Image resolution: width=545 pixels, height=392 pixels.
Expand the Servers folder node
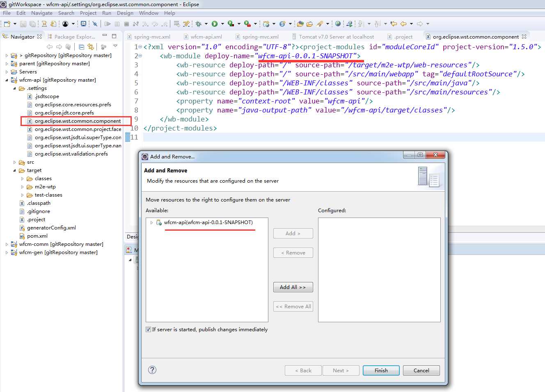[7, 72]
